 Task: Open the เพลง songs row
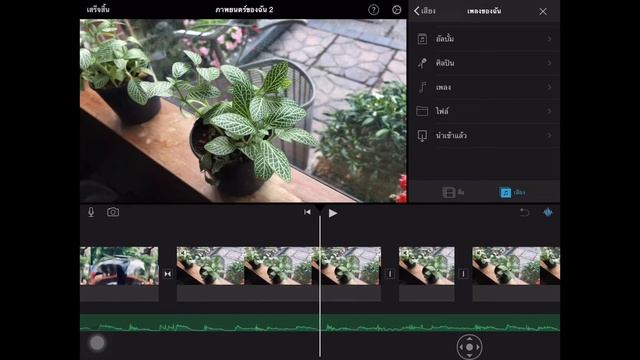(484, 87)
